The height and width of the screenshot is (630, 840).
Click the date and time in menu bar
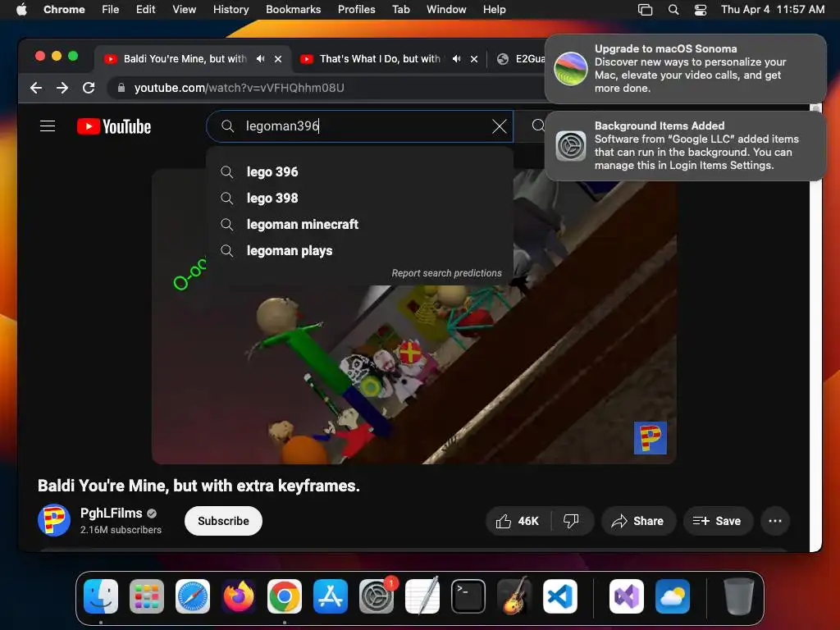pos(773,10)
